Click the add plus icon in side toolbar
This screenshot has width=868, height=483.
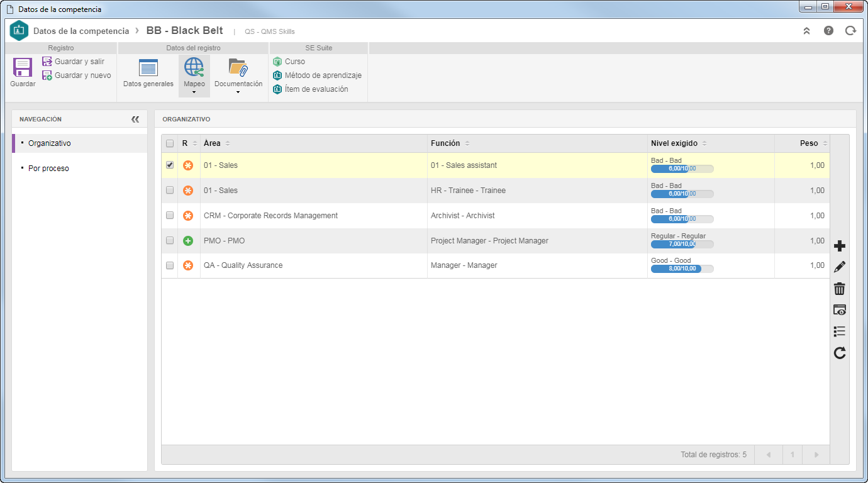(840, 246)
